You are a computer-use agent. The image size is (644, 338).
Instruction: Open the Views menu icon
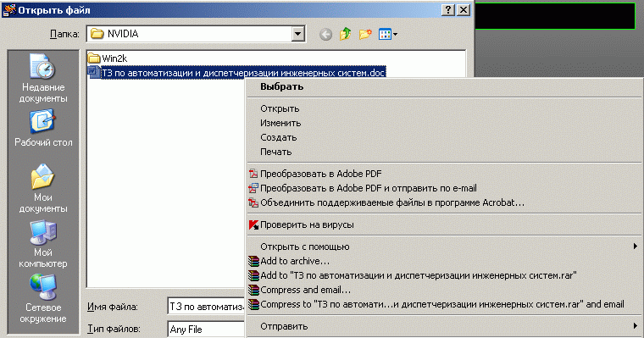[388, 34]
